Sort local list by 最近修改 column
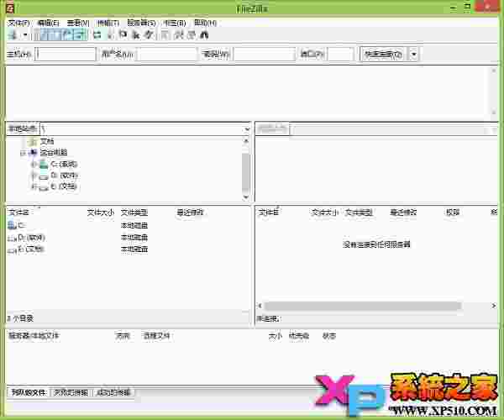Image resolution: width=504 pixels, height=420 pixels. [191, 213]
